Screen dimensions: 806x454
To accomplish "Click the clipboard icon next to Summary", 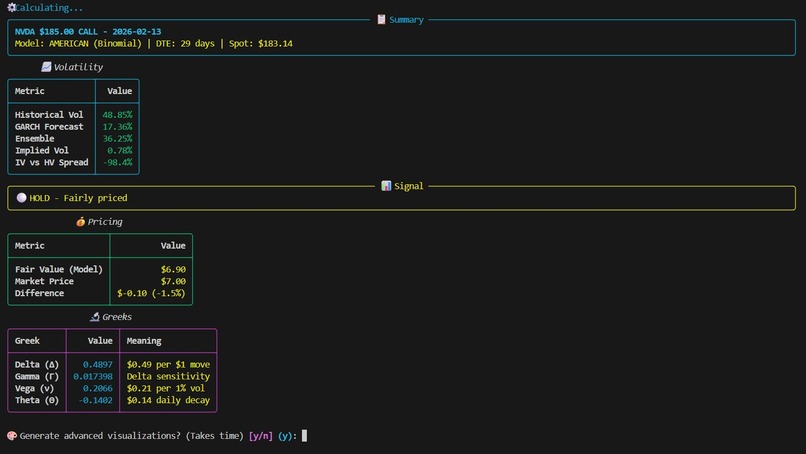I will pos(381,20).
